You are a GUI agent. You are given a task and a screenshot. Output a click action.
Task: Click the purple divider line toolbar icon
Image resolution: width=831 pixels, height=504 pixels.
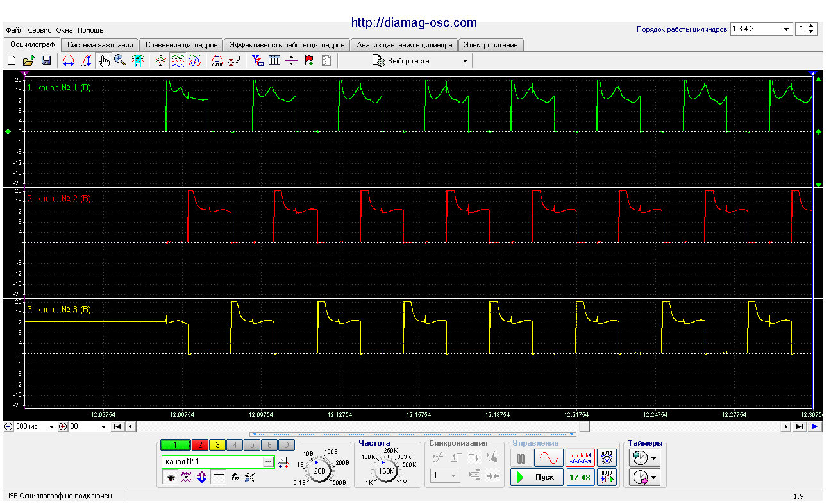(x=292, y=61)
